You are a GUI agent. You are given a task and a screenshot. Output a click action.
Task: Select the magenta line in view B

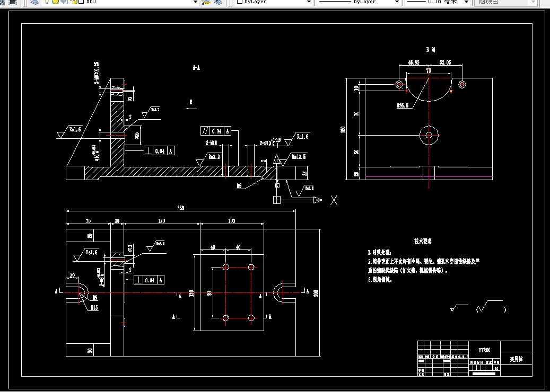pos(429,177)
